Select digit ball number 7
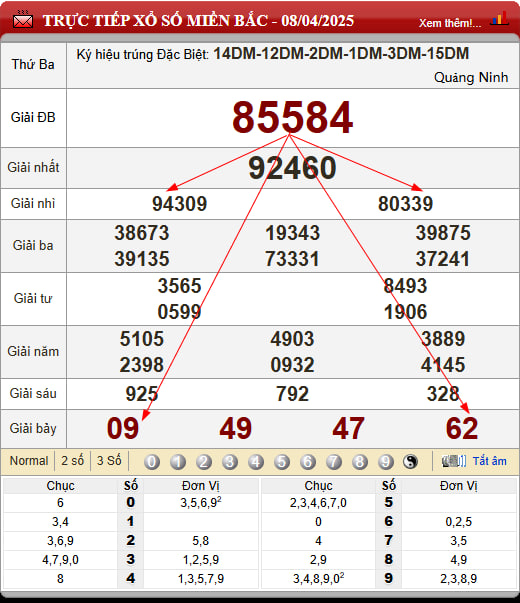This screenshot has width=520, height=603. pos(334,461)
